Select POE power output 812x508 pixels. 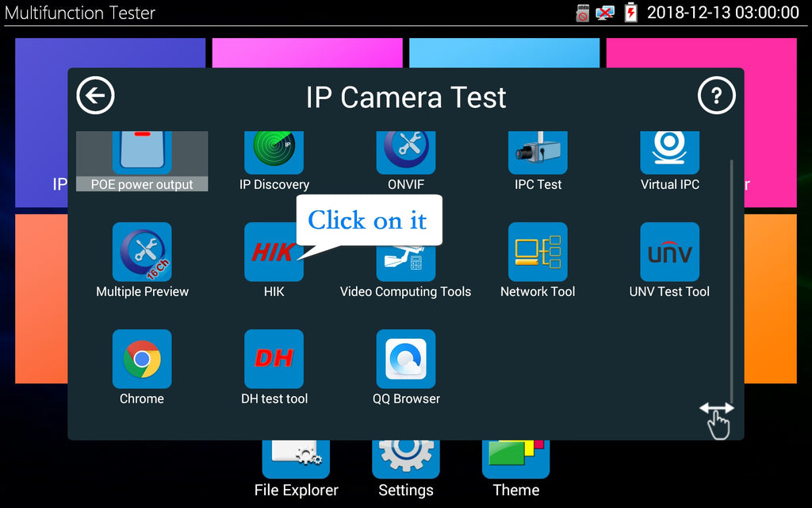(142, 160)
